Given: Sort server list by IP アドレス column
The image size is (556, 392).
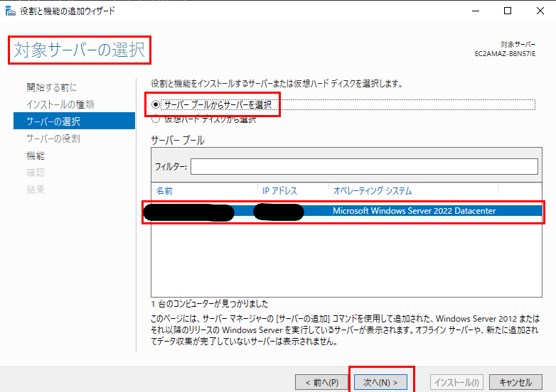Looking at the screenshot, I should [x=279, y=191].
